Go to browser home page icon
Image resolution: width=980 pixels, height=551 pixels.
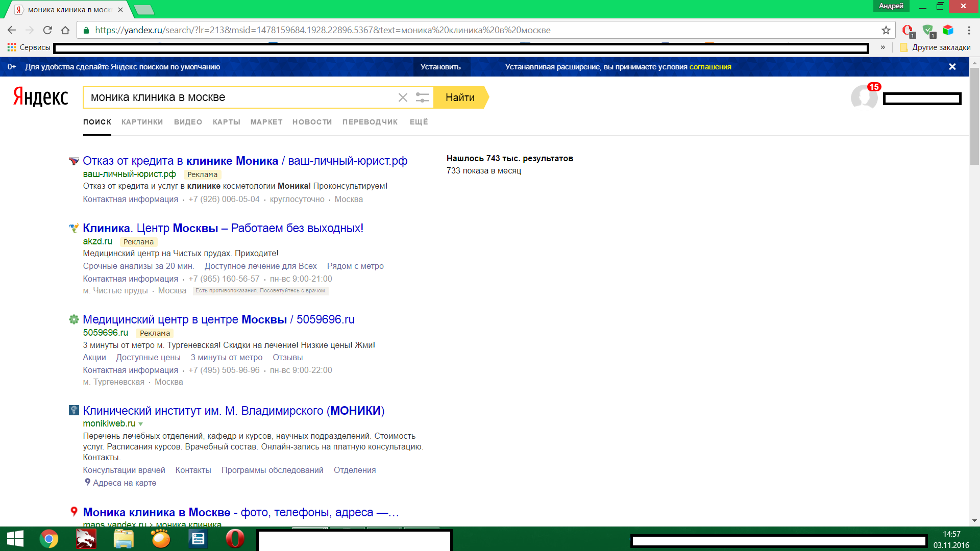[x=65, y=30]
